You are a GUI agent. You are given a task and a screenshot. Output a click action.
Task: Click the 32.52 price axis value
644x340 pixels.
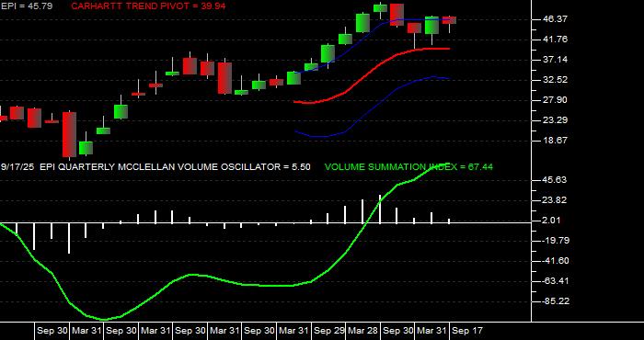pyautogui.click(x=555, y=80)
